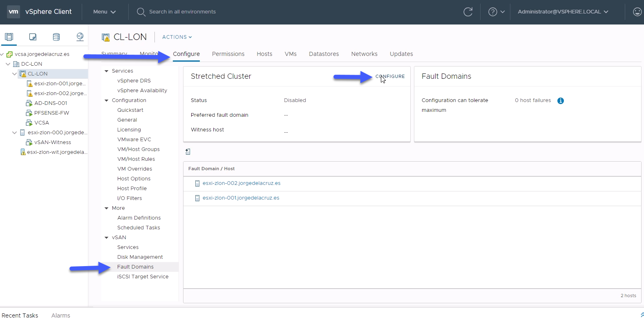
Task: Switch to the Datastores tab
Action: pyautogui.click(x=324, y=54)
